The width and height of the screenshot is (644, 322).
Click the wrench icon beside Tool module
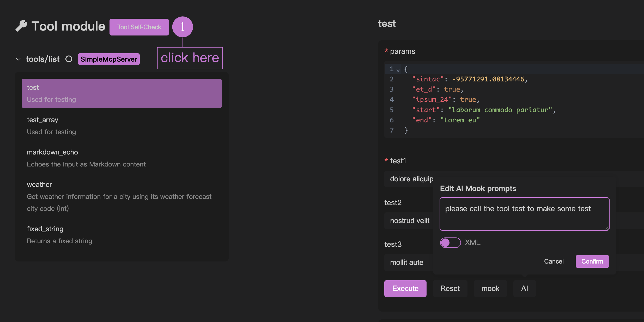point(21,26)
